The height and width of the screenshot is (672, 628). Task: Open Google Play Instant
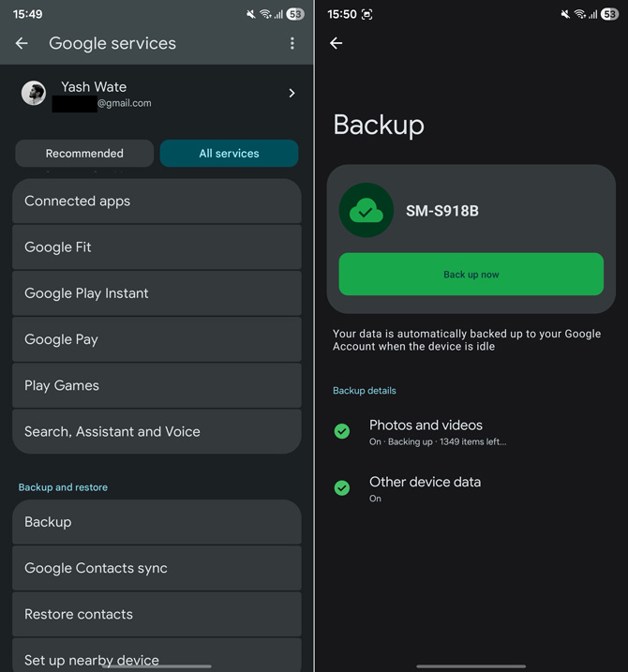(x=157, y=293)
